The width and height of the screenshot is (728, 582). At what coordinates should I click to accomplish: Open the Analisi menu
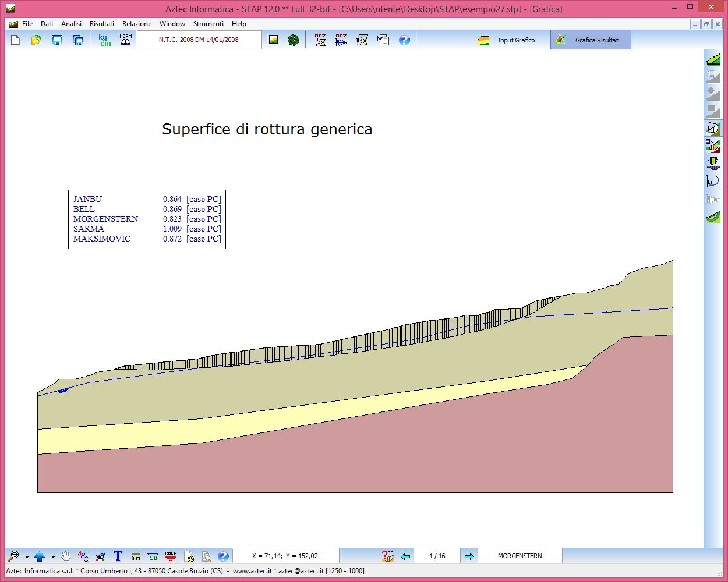click(x=71, y=24)
